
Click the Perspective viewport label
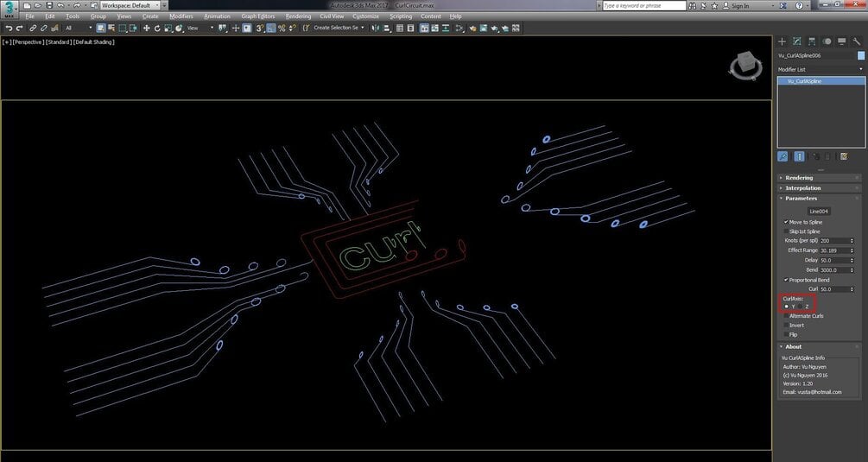coord(29,42)
